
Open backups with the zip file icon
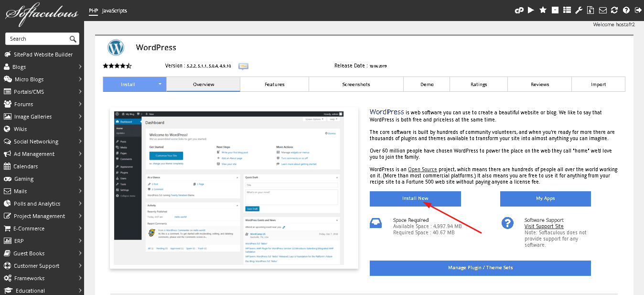point(590,10)
